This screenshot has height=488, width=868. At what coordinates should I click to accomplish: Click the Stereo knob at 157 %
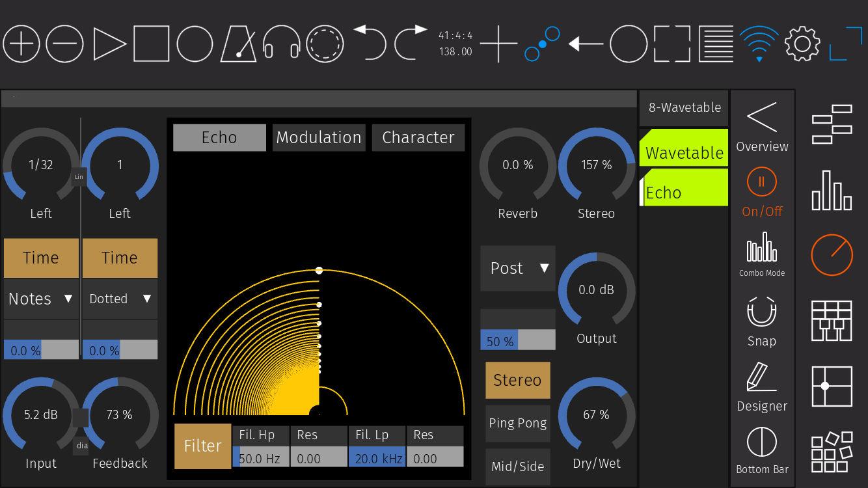coord(597,166)
